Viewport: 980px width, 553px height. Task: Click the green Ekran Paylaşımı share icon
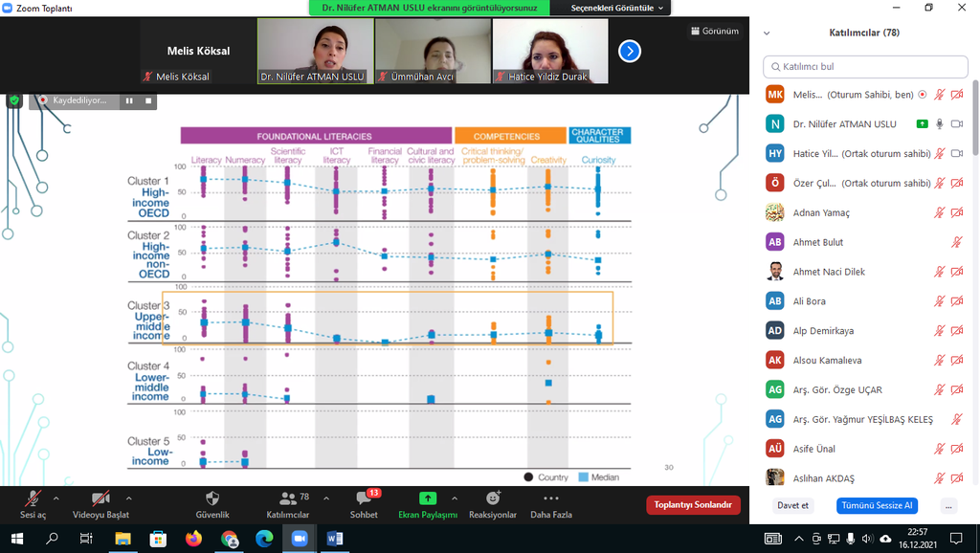pyautogui.click(x=427, y=498)
